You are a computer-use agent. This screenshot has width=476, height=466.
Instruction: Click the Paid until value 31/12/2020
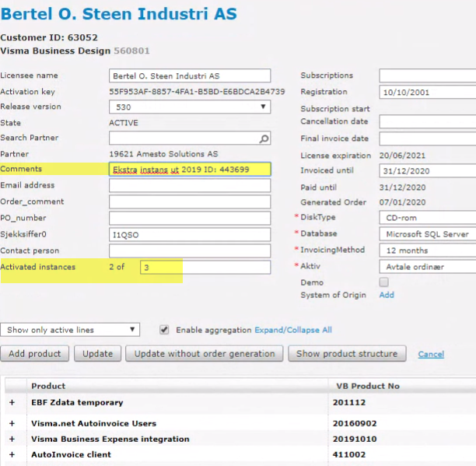click(402, 187)
